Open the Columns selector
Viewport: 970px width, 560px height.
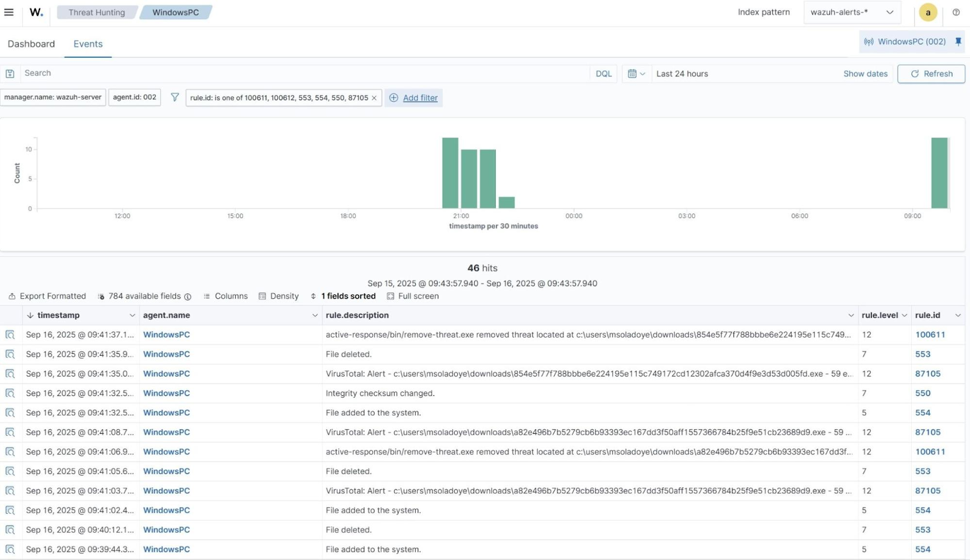point(226,296)
